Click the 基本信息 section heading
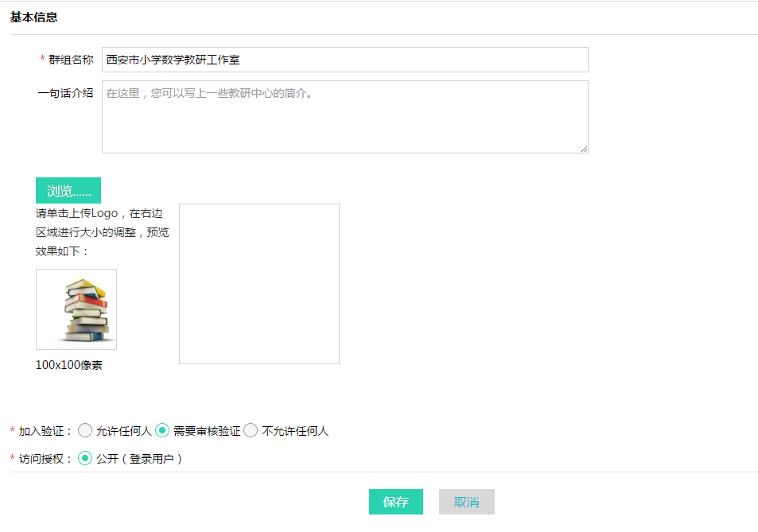This screenshot has width=758, height=532. (34, 17)
